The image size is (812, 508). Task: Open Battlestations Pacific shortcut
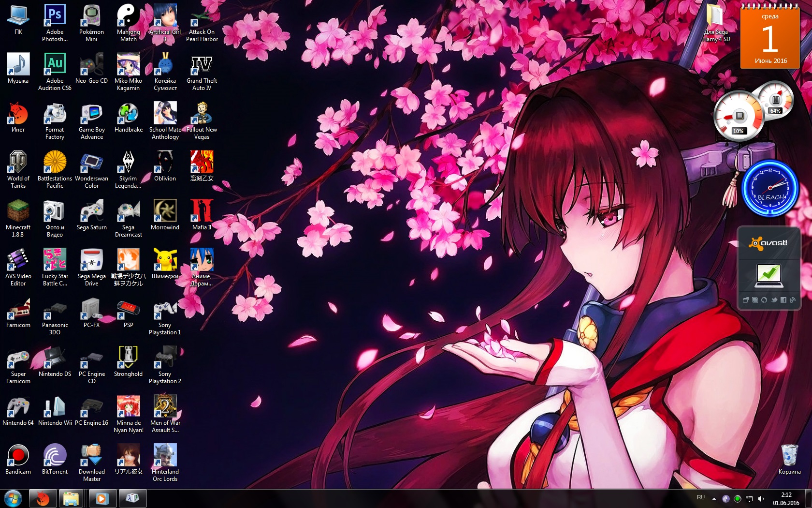pyautogui.click(x=55, y=169)
